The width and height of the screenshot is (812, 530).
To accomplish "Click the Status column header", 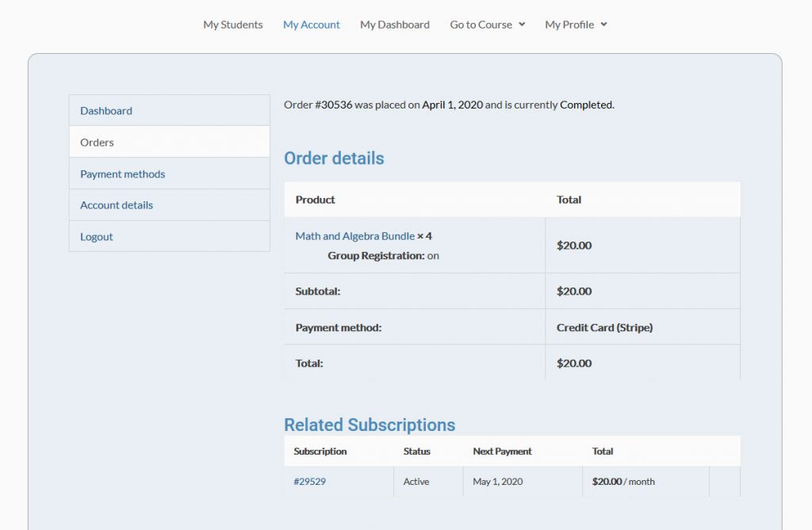I will click(416, 452).
